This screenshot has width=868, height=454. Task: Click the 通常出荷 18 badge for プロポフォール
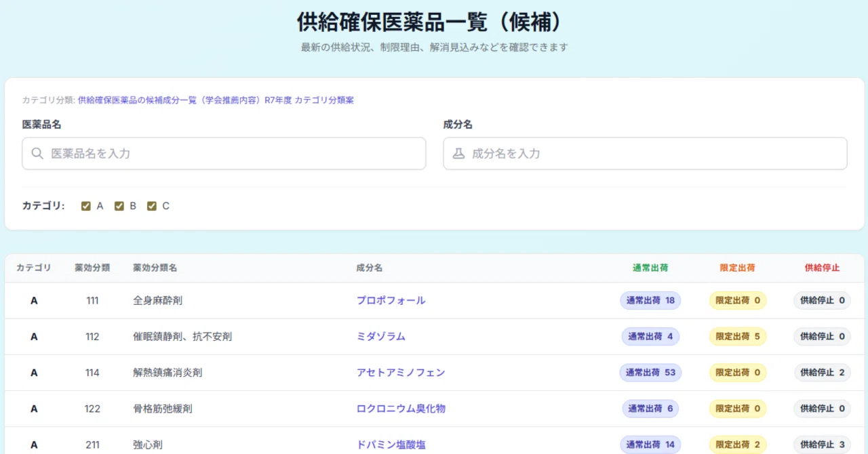pyautogui.click(x=650, y=300)
